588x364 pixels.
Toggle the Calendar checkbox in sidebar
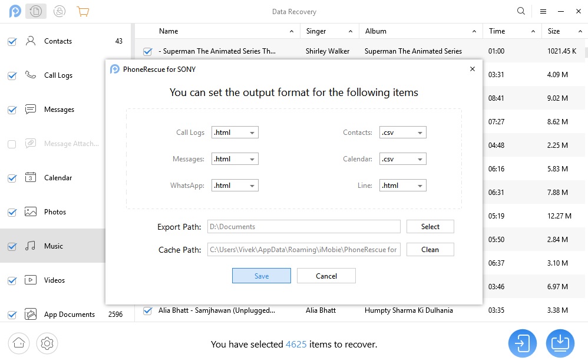coord(12,178)
